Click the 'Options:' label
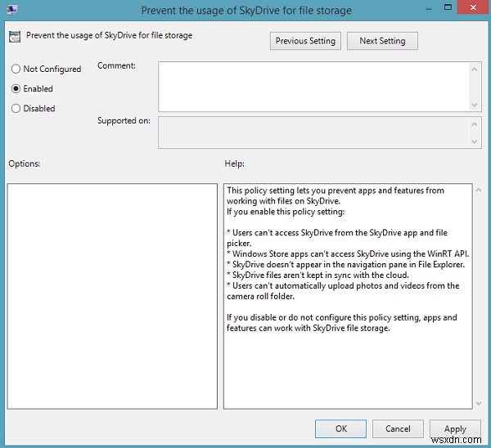The width and height of the screenshot is (491, 448). [x=24, y=164]
